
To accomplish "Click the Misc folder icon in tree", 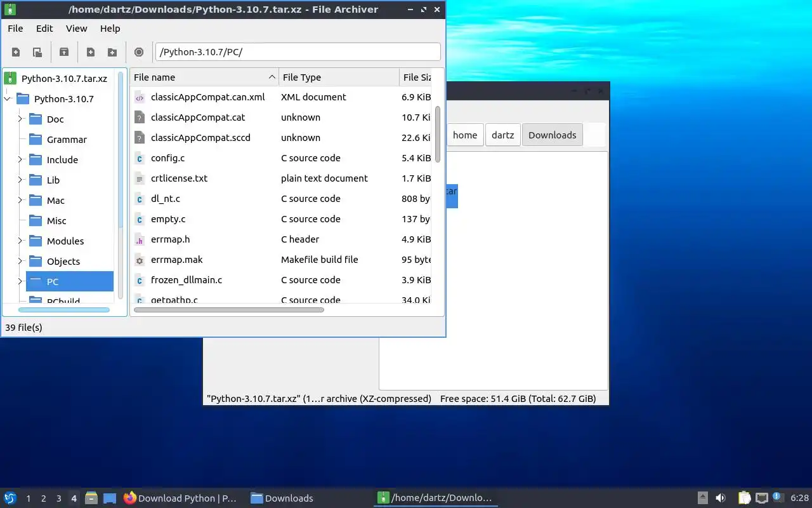I will click(35, 220).
